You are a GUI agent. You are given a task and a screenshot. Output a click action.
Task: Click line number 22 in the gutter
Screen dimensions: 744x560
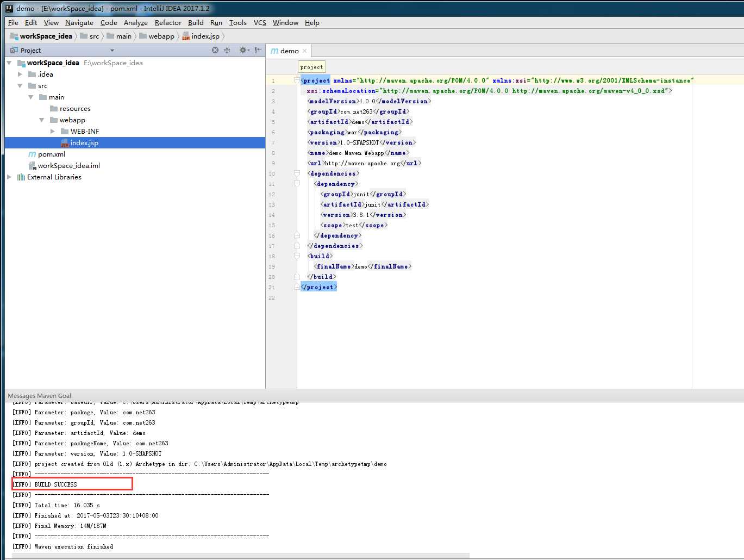tap(272, 298)
